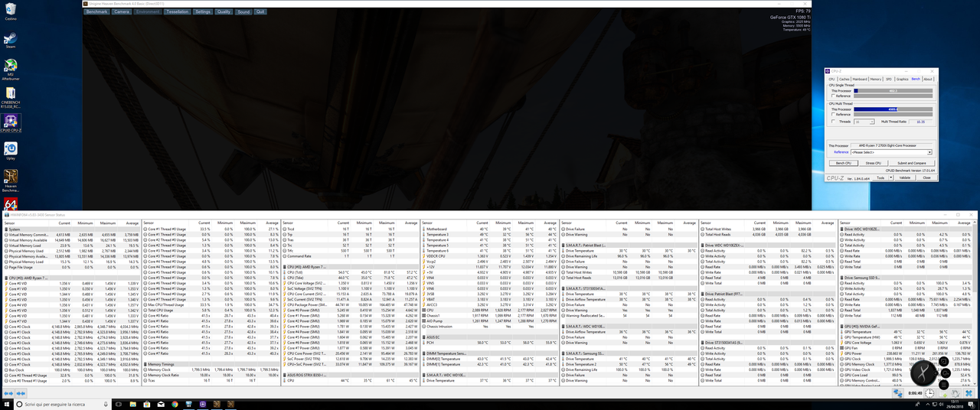Collapse the Memory Timings sensor group
Viewport: 980px width, 410px height.
pyautogui.click(x=146, y=365)
